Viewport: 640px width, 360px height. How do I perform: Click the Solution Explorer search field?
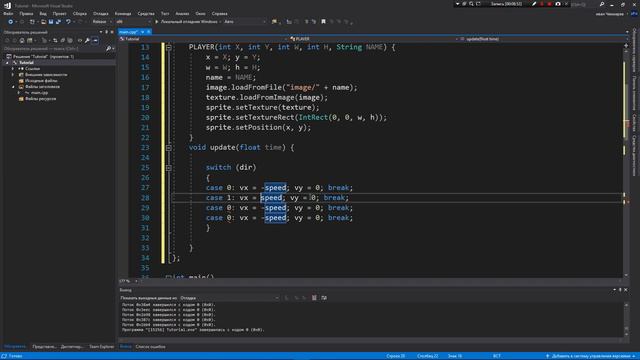53,49
